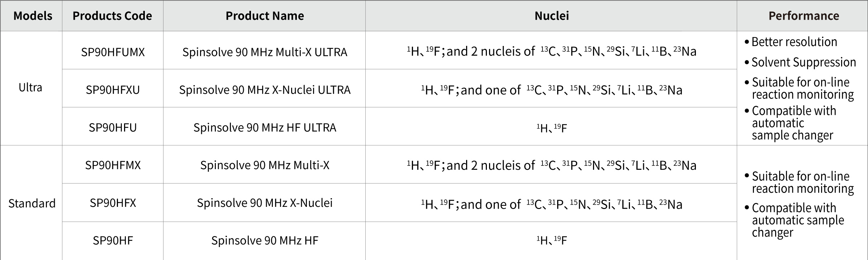Click the Product Name column header
Viewport: 868px width, 260px height.
(265, 16)
